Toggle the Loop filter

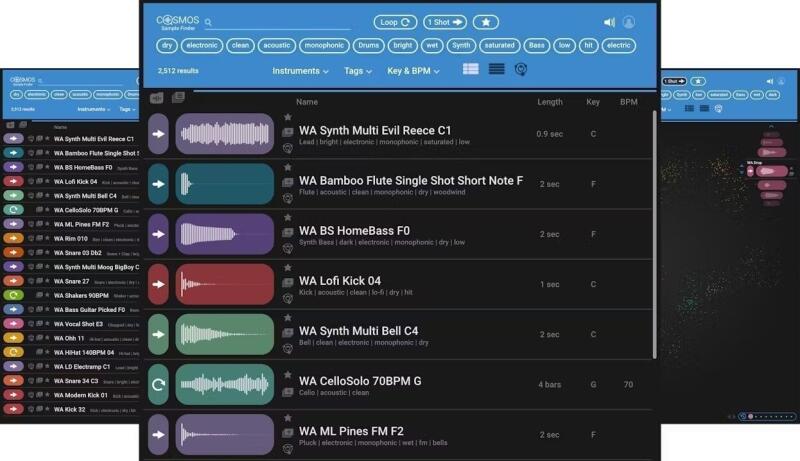[x=395, y=22]
